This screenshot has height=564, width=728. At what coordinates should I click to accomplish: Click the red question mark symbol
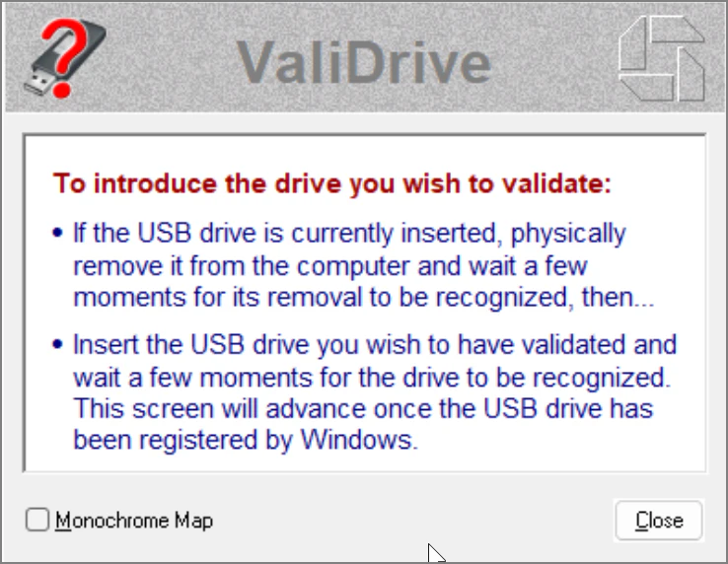click(64, 56)
